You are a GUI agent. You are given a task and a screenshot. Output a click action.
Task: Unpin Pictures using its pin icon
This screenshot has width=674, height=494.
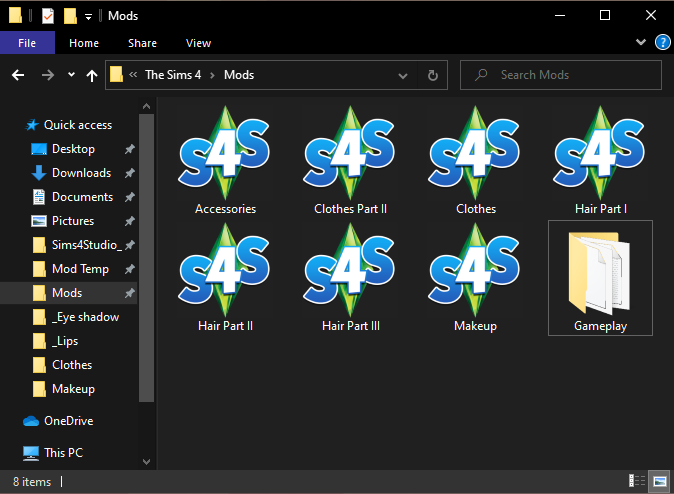point(129,221)
